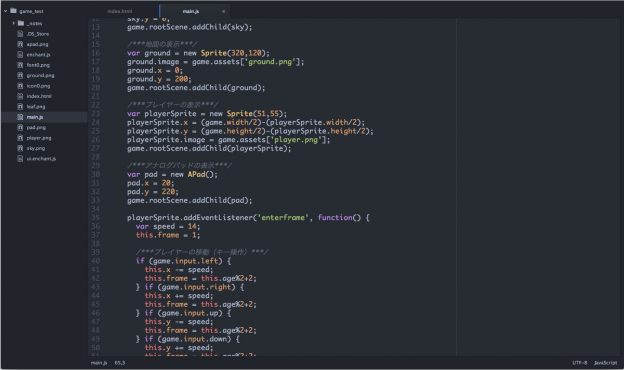Click the sky.png image icon
This screenshot has width=624, height=370.
[x=20, y=148]
